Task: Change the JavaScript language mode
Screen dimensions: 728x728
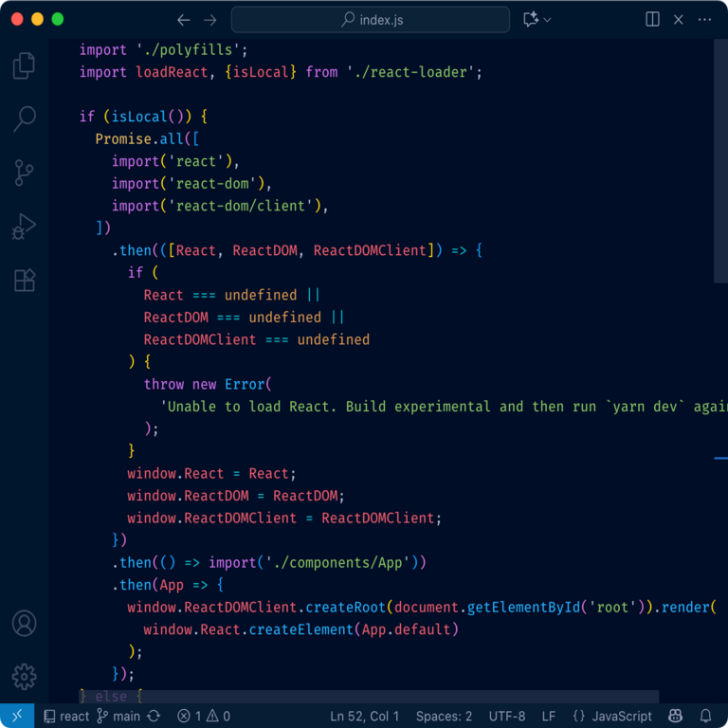Action: click(613, 717)
